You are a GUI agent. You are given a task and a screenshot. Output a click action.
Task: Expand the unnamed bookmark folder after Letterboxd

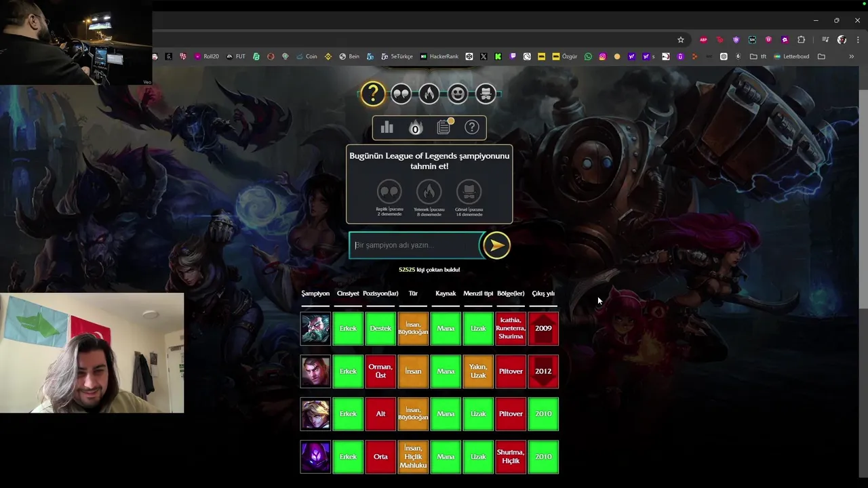(x=821, y=57)
